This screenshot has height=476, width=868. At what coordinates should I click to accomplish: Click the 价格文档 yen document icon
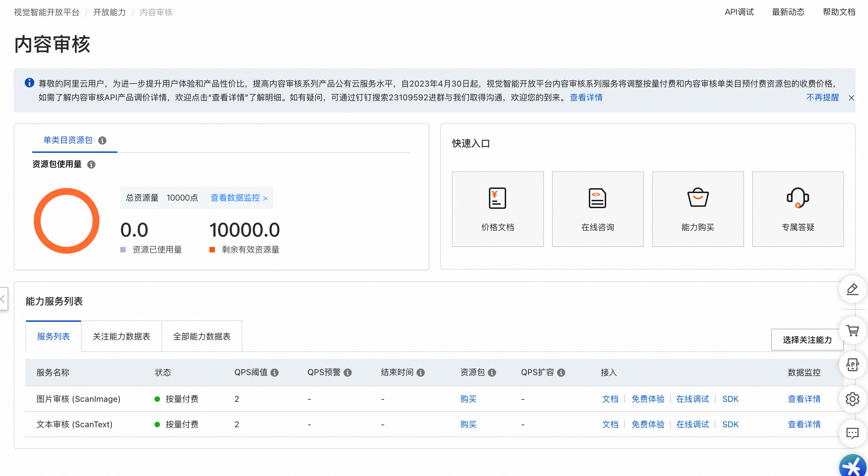tap(498, 198)
